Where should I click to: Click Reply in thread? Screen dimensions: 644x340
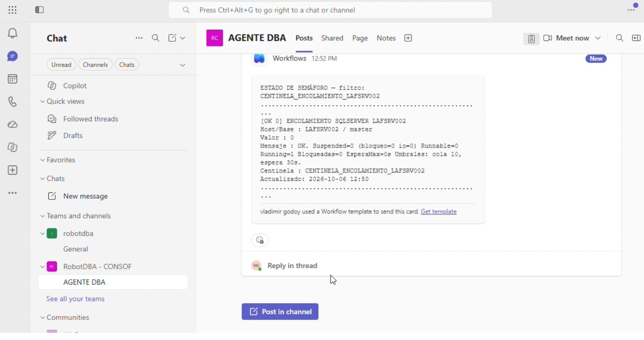pyautogui.click(x=292, y=266)
